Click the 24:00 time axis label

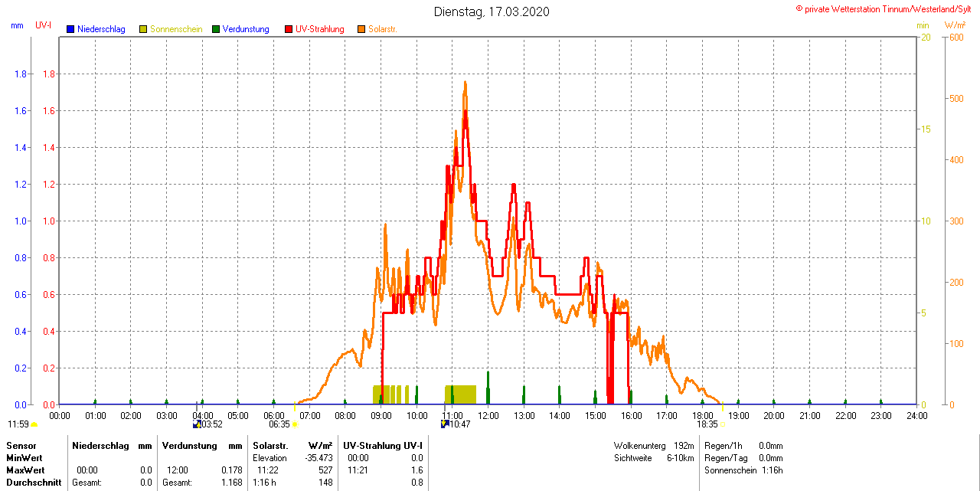point(916,415)
